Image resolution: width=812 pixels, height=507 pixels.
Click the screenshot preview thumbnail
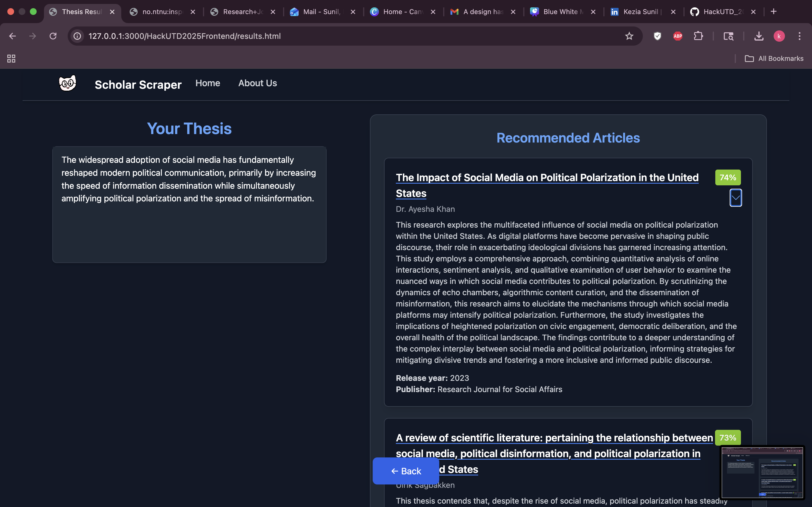click(762, 472)
